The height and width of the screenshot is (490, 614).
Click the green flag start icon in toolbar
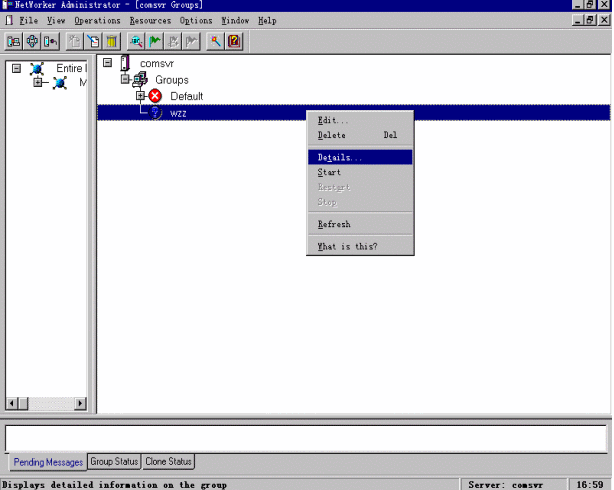pyautogui.click(x=155, y=41)
